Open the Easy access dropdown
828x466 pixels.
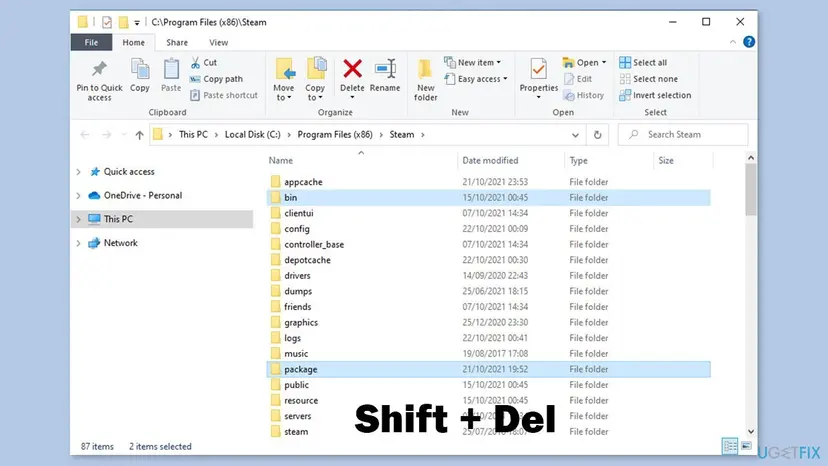click(476, 79)
